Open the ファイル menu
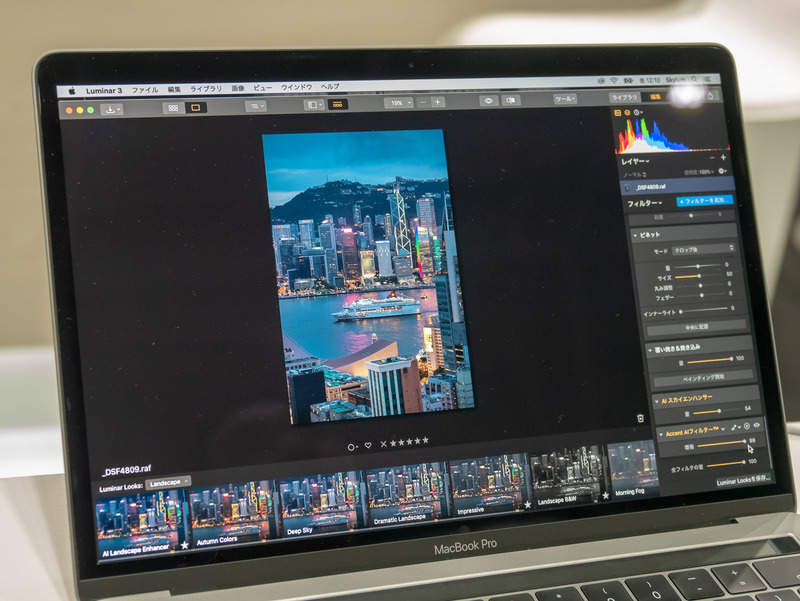Viewport: 800px width, 601px height. click(x=145, y=89)
